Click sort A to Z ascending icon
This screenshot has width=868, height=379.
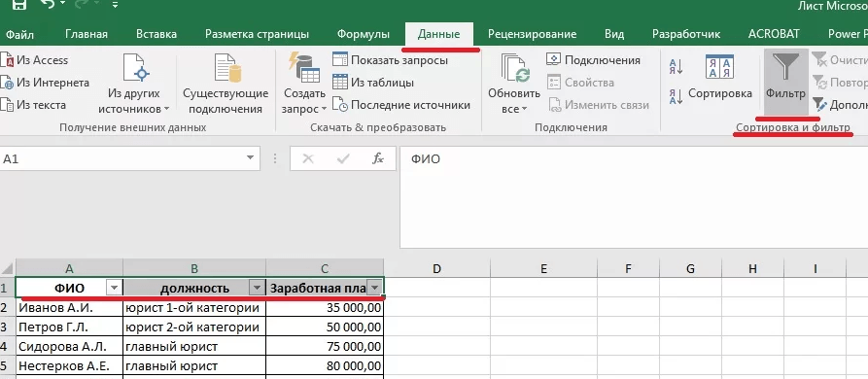click(676, 67)
